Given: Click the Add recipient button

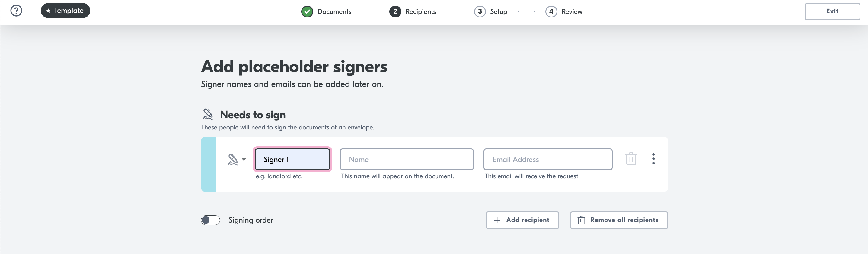Looking at the screenshot, I should 522,220.
